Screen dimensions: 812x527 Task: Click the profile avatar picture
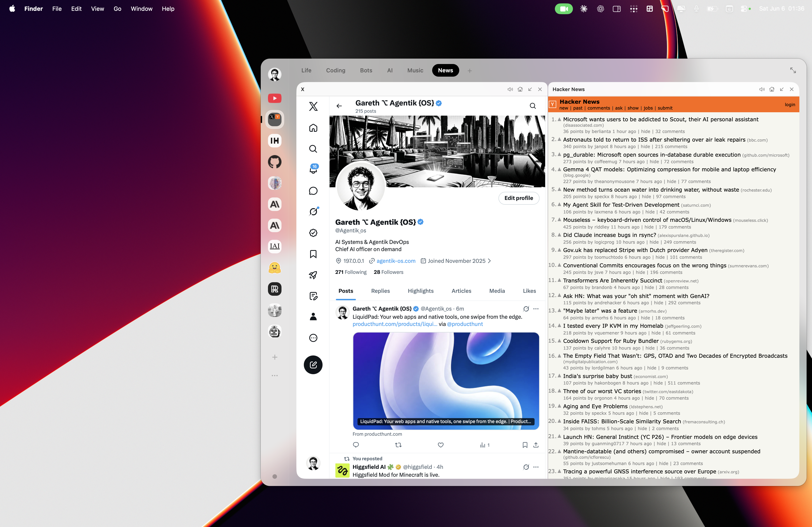click(361, 186)
